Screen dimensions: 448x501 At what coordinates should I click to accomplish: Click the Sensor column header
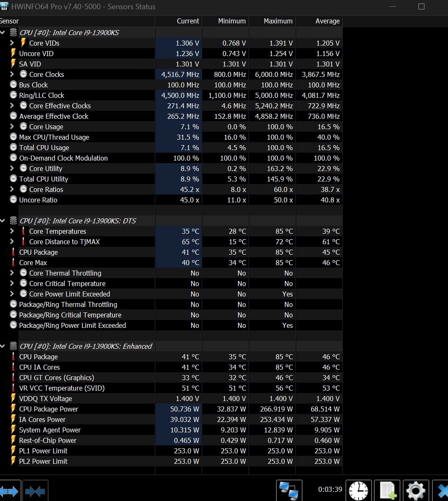77,21
